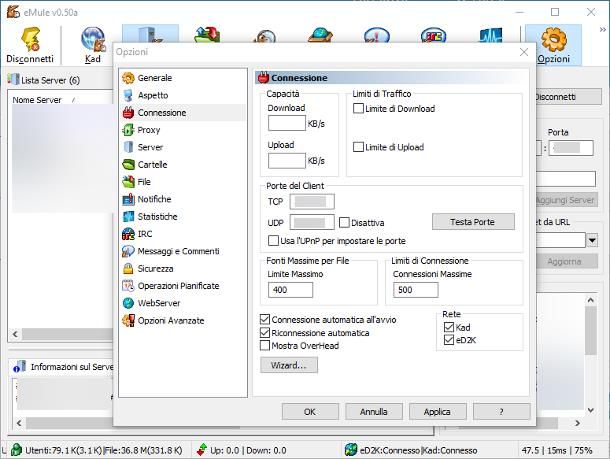Click the ? help button
The image size is (610, 459).
(x=501, y=412)
